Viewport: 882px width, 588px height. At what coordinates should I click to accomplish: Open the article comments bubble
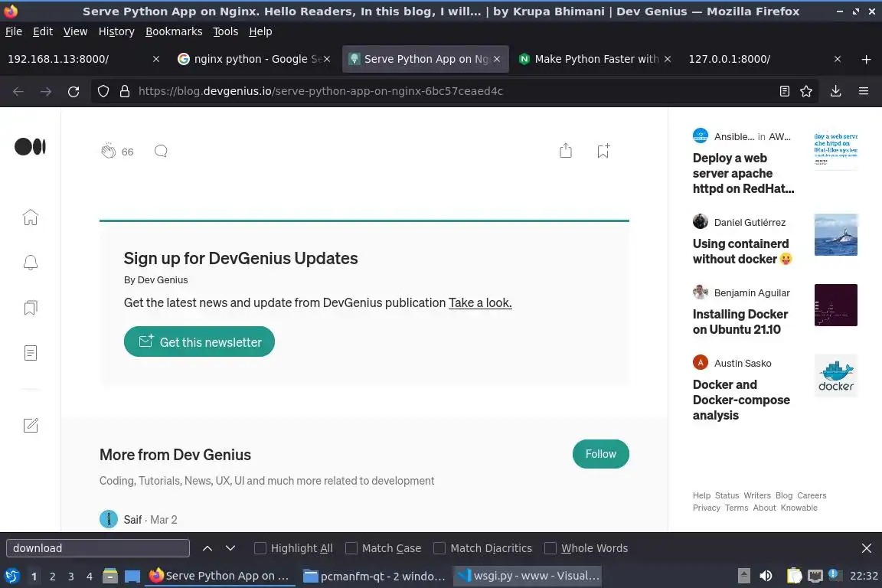point(161,151)
